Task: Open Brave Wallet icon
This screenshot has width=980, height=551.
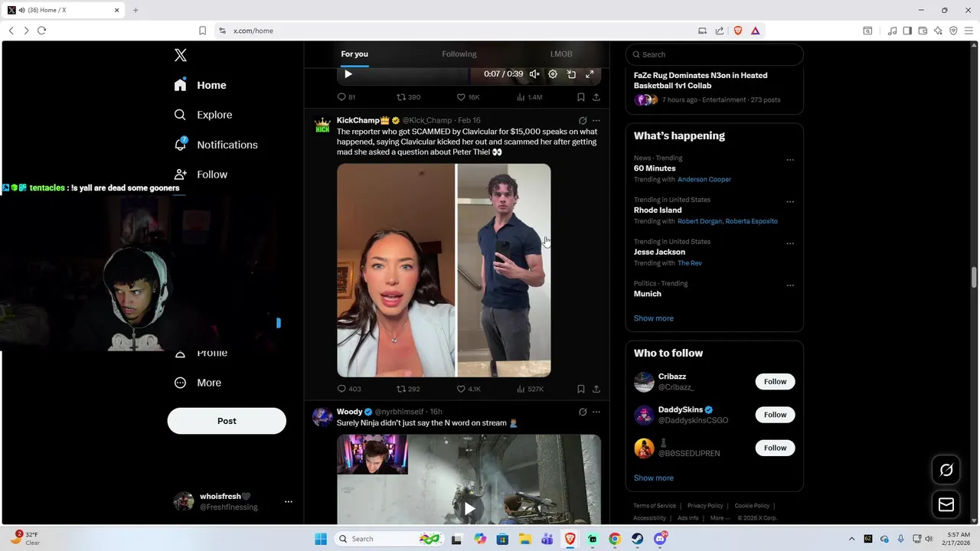Action: click(923, 31)
